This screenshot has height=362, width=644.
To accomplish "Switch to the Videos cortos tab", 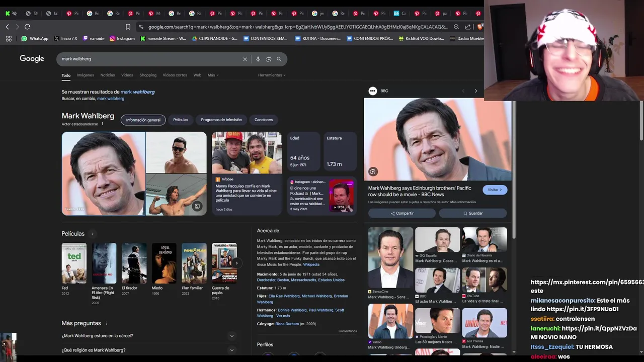I will pyautogui.click(x=175, y=75).
